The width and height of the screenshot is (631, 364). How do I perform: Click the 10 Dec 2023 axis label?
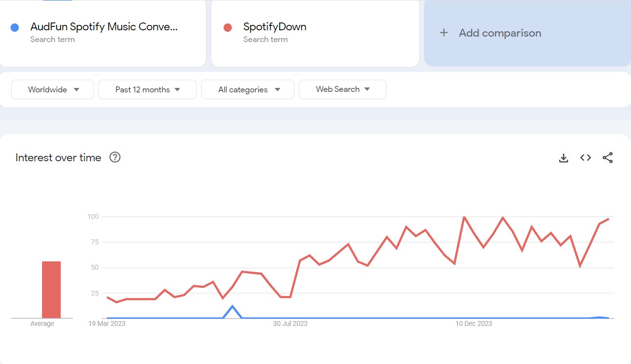(473, 323)
